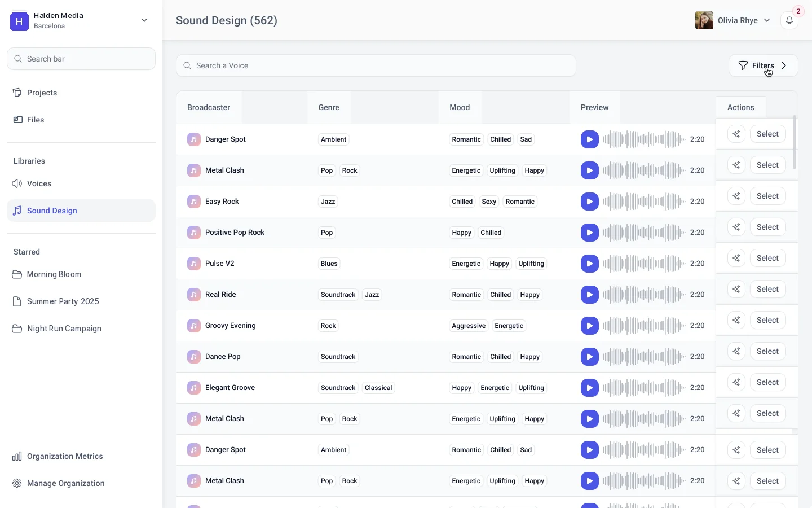
Task: Select the Elegant Groove track
Action: pos(767,382)
